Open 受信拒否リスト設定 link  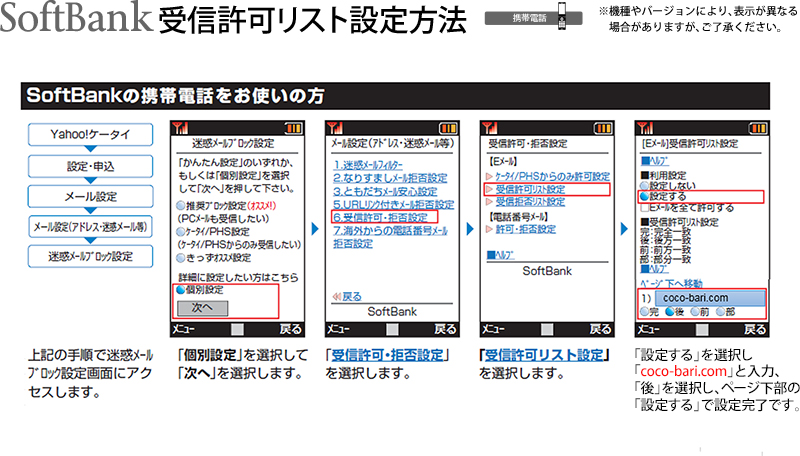click(x=530, y=201)
